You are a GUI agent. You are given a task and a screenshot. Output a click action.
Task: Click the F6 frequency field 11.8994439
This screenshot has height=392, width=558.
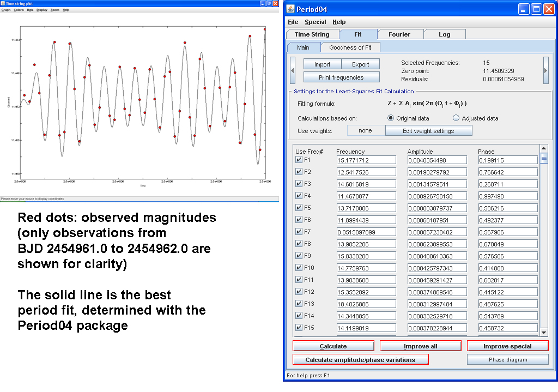click(366, 220)
